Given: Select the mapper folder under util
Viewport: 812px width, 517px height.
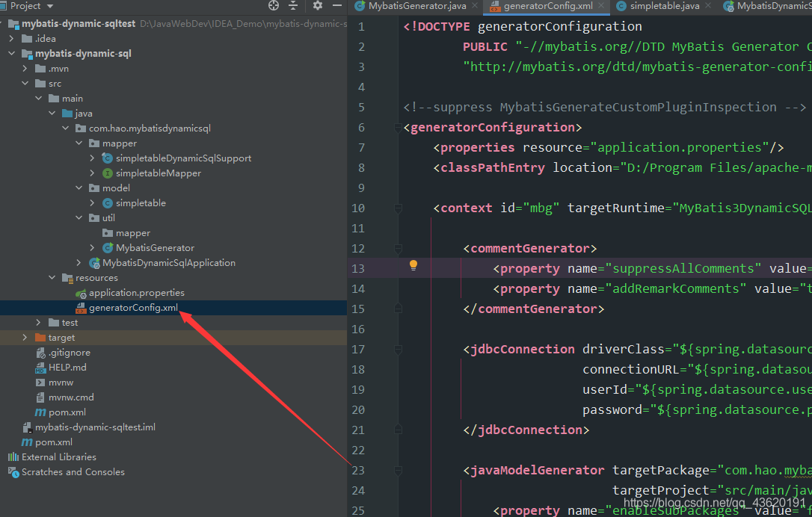Looking at the screenshot, I should pos(173,233).
